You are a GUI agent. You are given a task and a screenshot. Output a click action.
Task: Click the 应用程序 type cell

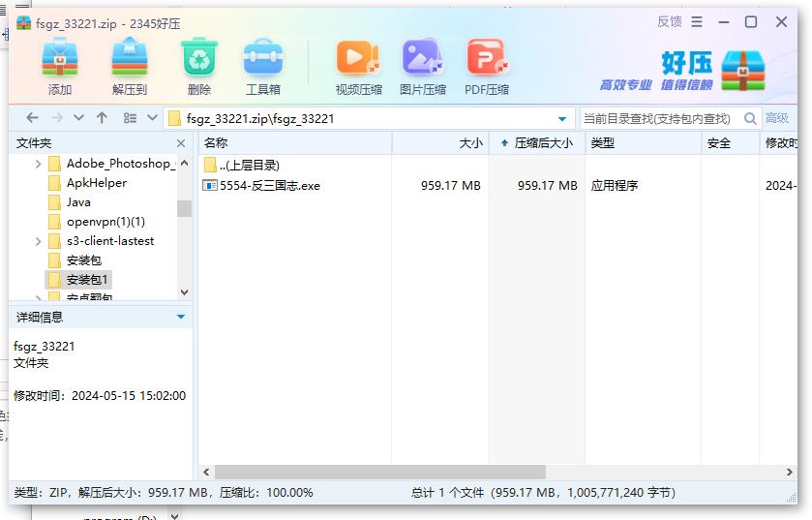615,185
